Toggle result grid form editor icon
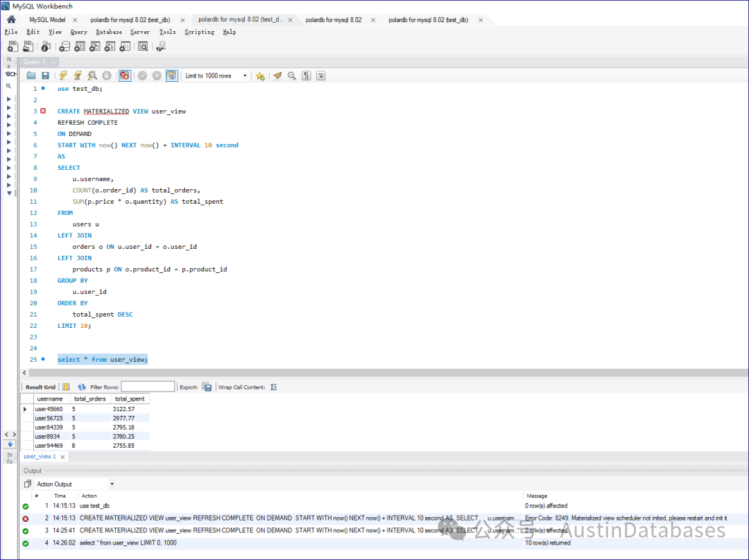This screenshot has width=749, height=560. coord(66,387)
